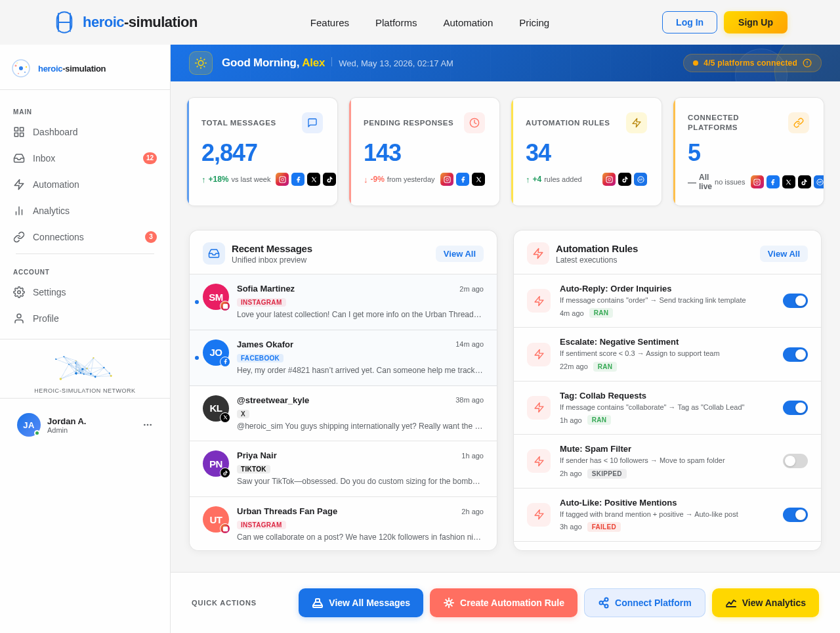Click View All in Automation Rules panel
The image size is (840, 633).
tap(784, 253)
